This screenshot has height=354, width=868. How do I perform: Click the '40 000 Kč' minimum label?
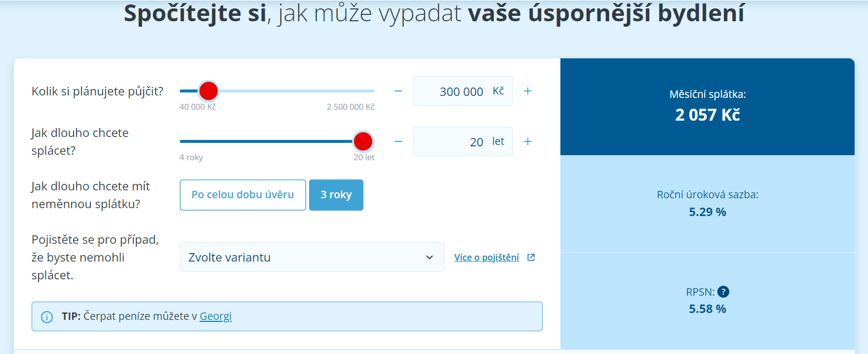197,107
